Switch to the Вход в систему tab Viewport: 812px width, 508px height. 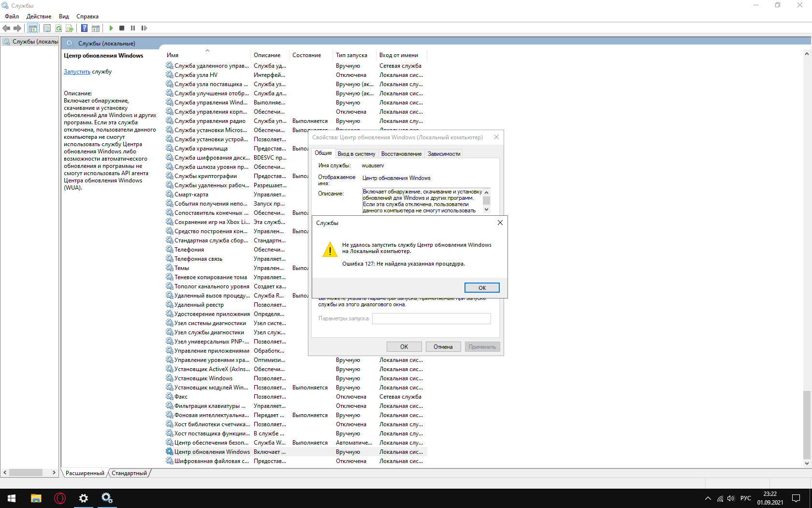point(356,154)
